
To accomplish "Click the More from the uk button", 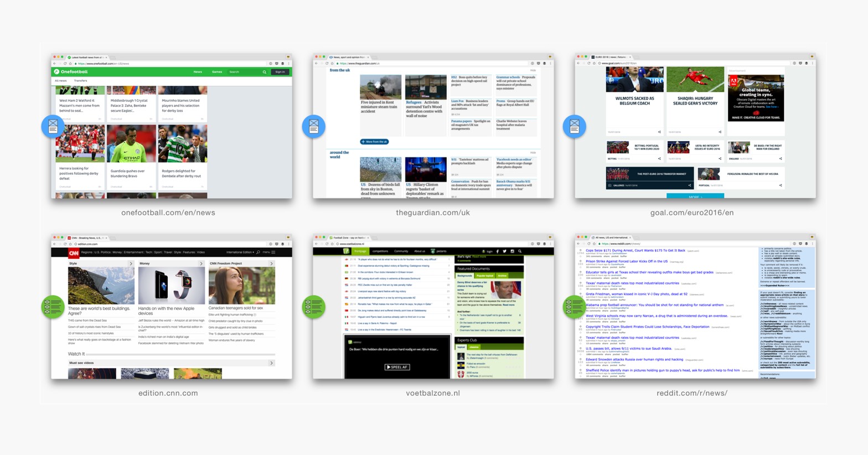I will point(375,142).
